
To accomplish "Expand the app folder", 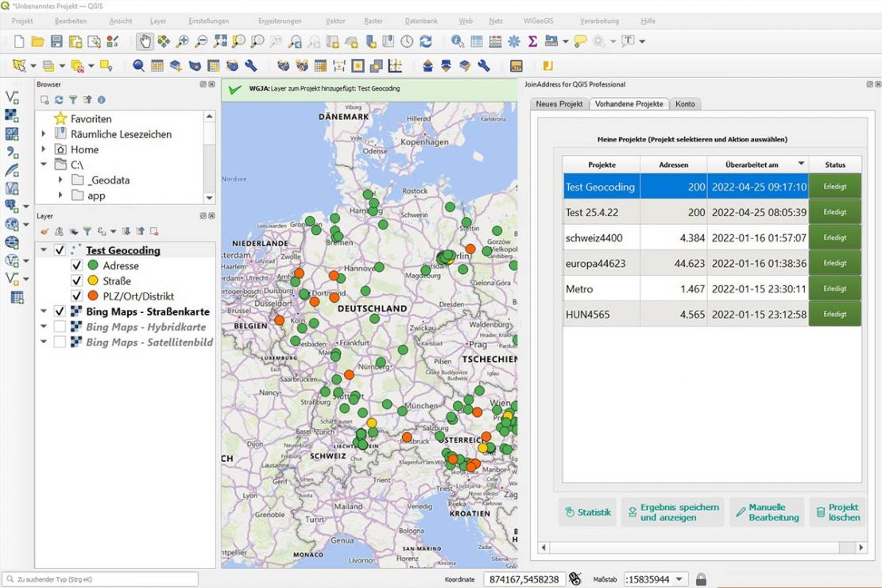I will coord(60,195).
